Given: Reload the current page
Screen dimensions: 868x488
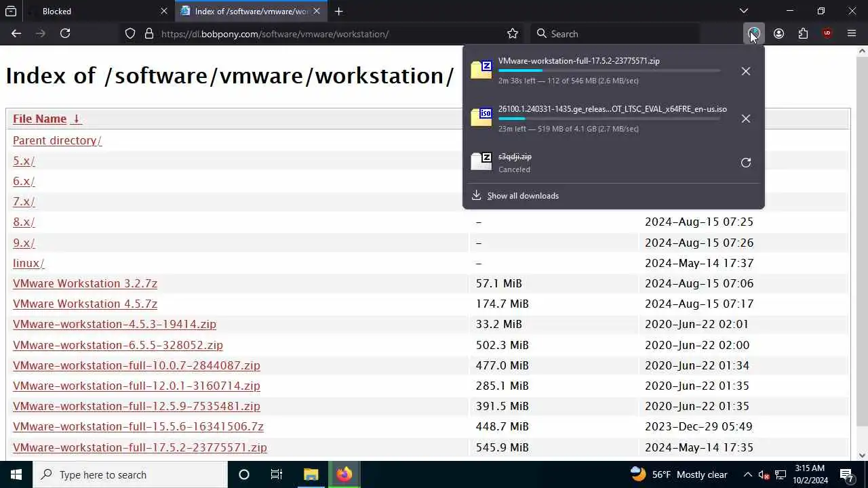Looking at the screenshot, I should [65, 33].
